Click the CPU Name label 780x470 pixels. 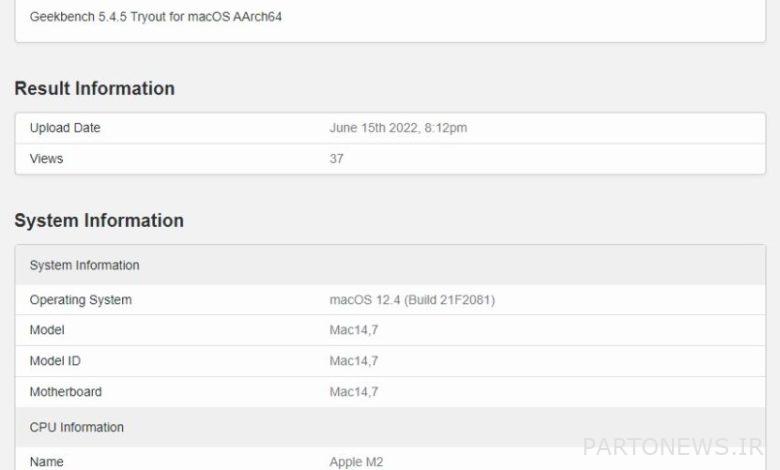(x=47, y=462)
